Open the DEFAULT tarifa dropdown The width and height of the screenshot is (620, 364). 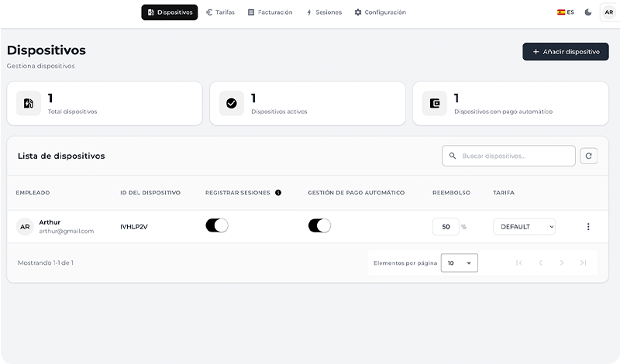coord(524,227)
